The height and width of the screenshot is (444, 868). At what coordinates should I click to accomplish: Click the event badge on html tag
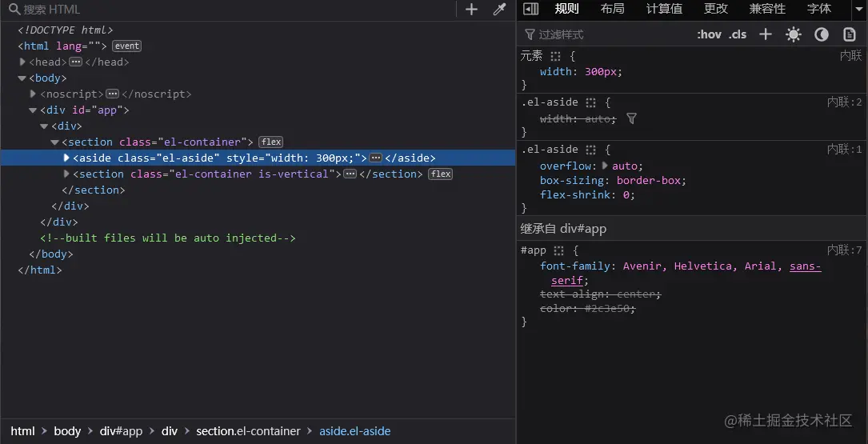click(x=126, y=46)
